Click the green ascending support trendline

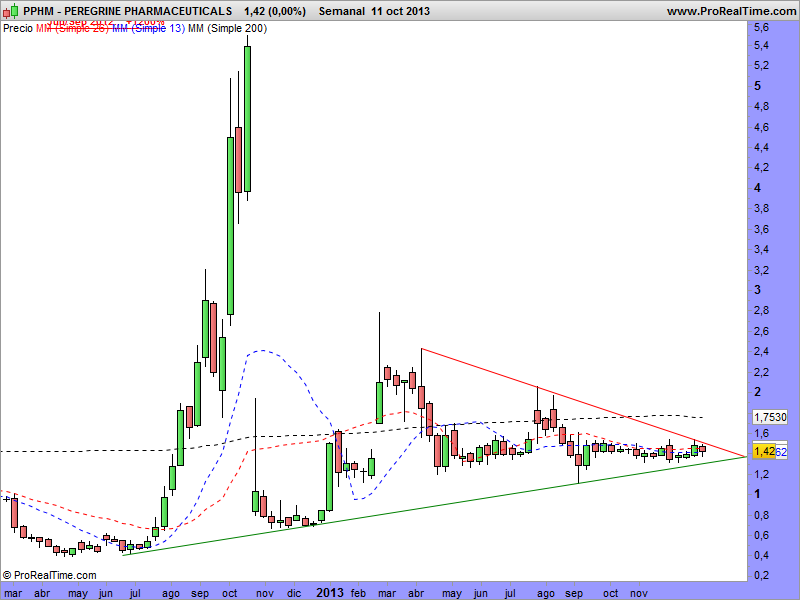(434, 506)
